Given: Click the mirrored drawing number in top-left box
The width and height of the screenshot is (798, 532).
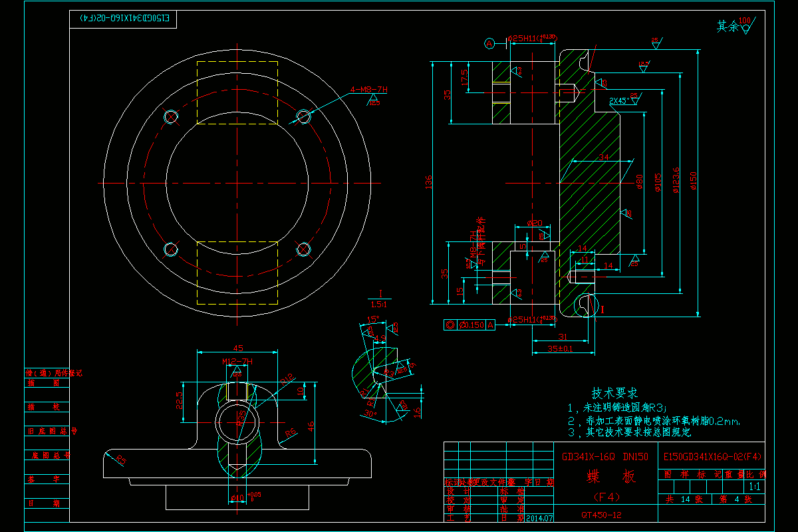Looking at the screenshot, I should click(x=124, y=19).
